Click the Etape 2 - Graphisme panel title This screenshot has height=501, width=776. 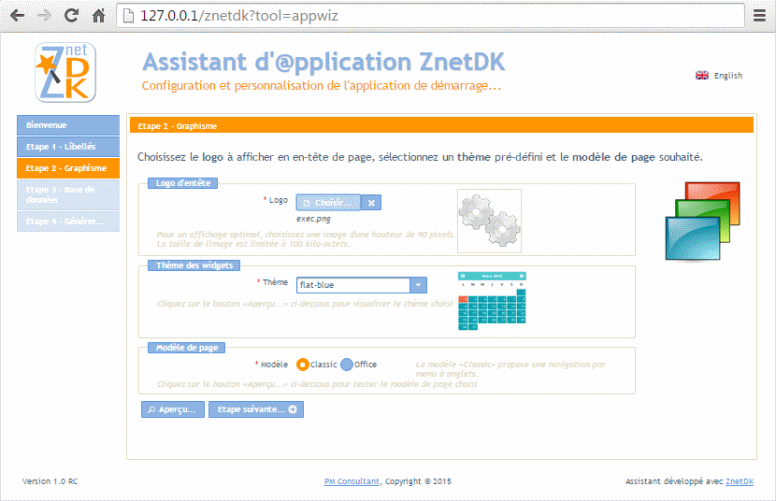coord(177,126)
